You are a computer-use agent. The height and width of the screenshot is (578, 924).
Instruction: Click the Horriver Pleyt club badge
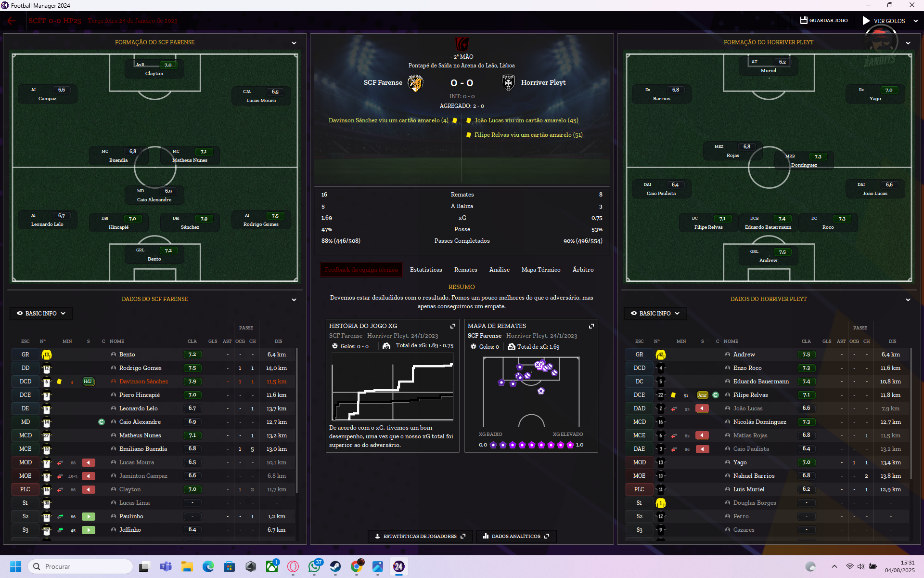(x=508, y=83)
